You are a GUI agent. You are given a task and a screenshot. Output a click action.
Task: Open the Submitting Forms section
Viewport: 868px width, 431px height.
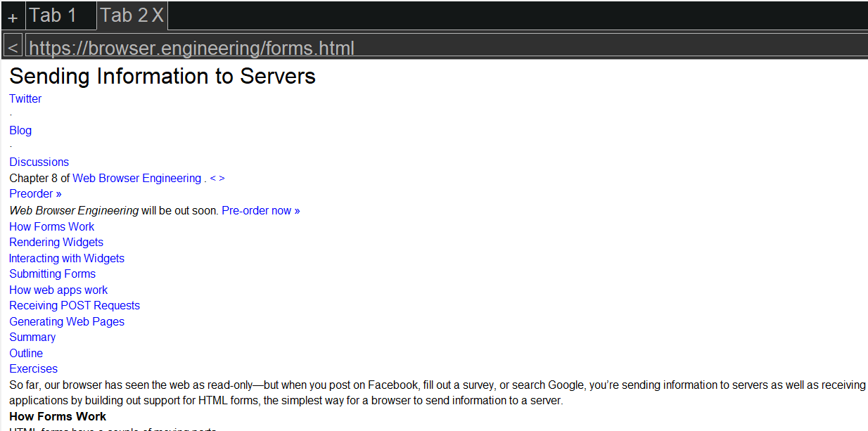click(x=52, y=274)
